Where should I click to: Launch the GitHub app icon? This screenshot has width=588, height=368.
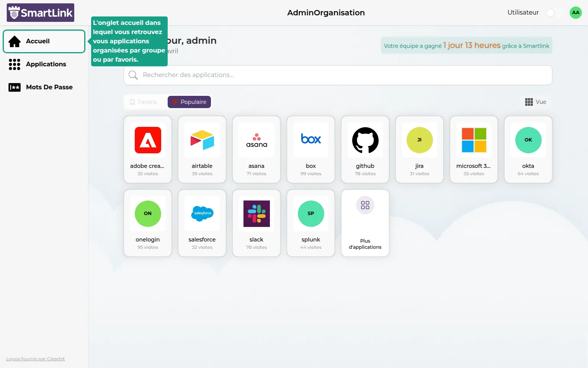365,140
